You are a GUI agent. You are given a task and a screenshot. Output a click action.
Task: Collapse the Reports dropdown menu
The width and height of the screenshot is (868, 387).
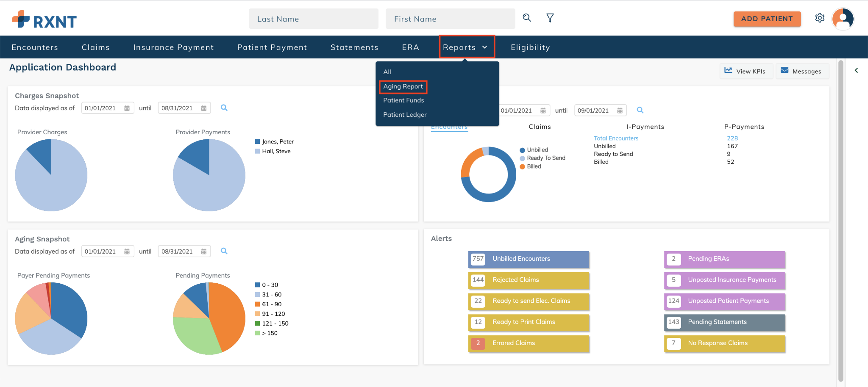coord(467,47)
